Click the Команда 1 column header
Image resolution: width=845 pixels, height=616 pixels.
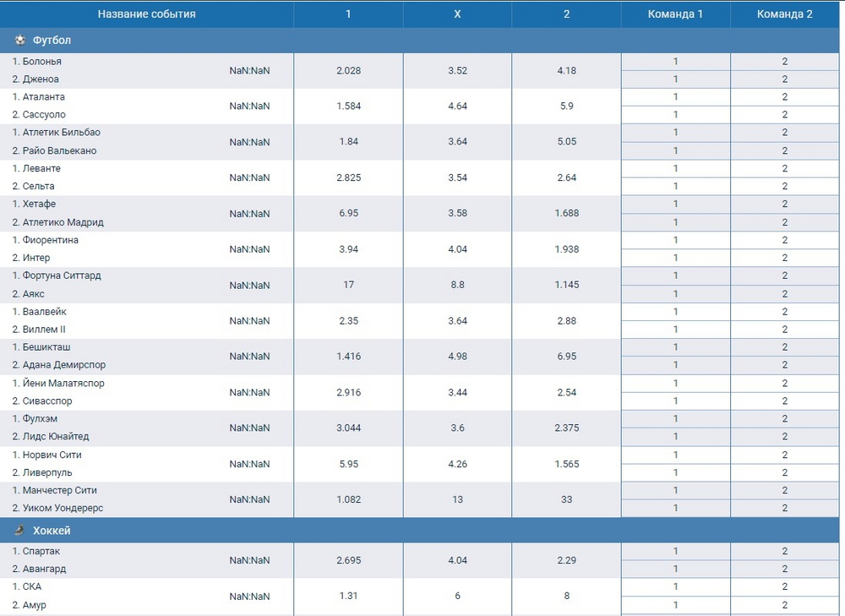click(x=675, y=14)
